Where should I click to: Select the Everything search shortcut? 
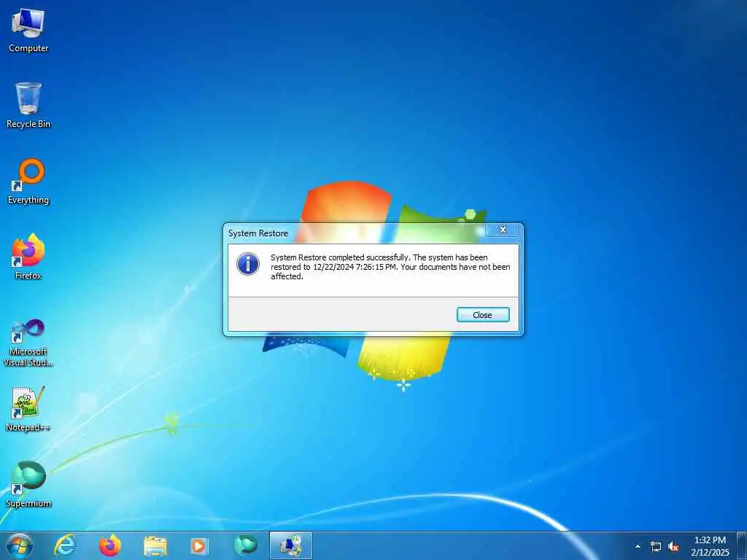28,182
